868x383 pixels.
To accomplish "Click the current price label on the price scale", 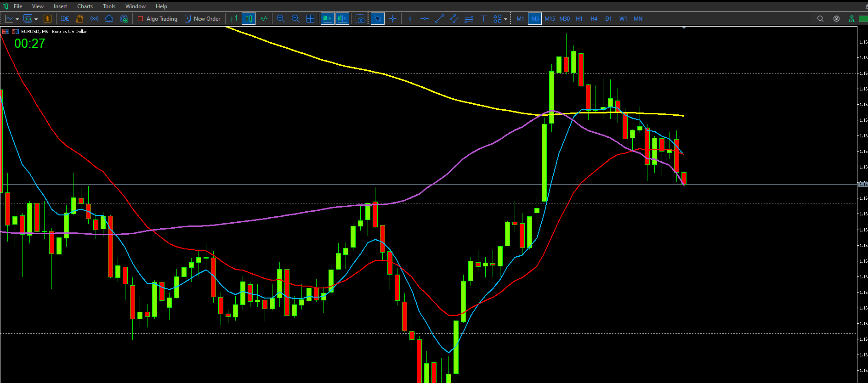I will tap(862, 184).
